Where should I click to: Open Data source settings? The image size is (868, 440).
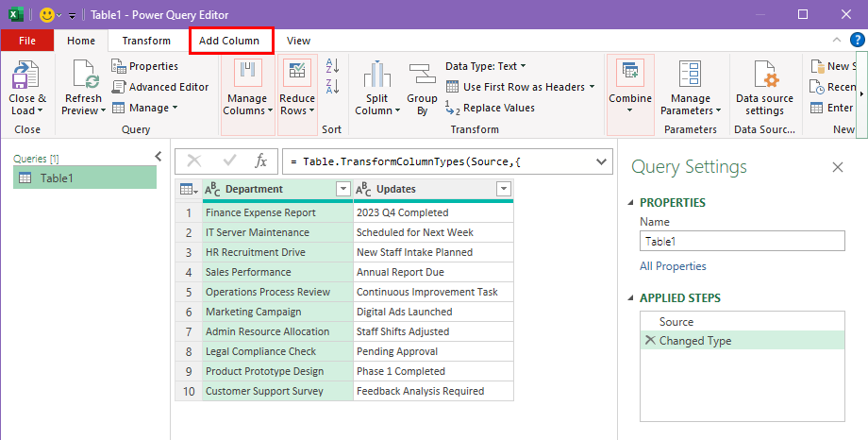click(764, 87)
